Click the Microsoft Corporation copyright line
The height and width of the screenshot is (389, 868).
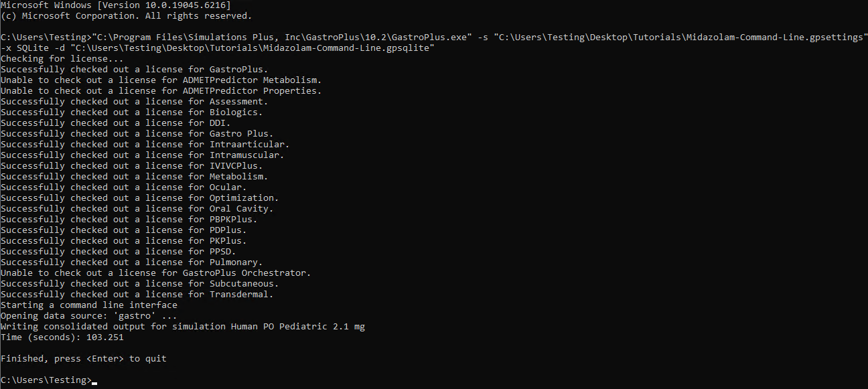coord(127,16)
